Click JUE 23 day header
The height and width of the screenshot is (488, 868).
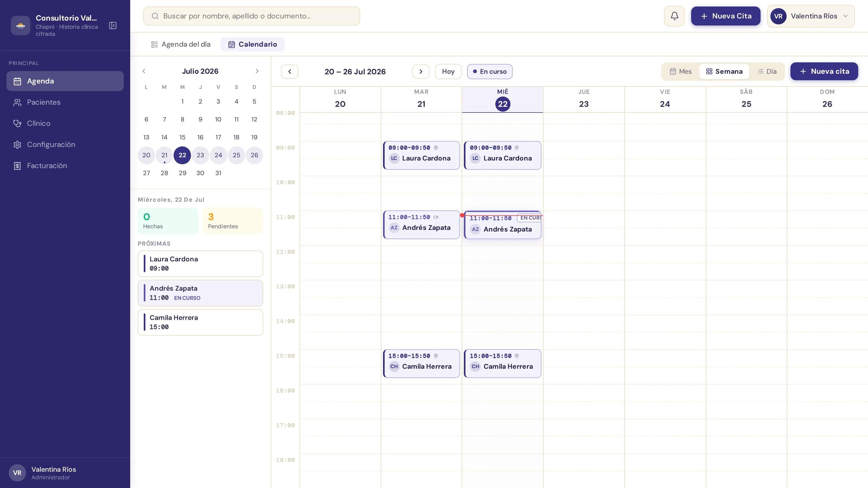click(x=584, y=100)
